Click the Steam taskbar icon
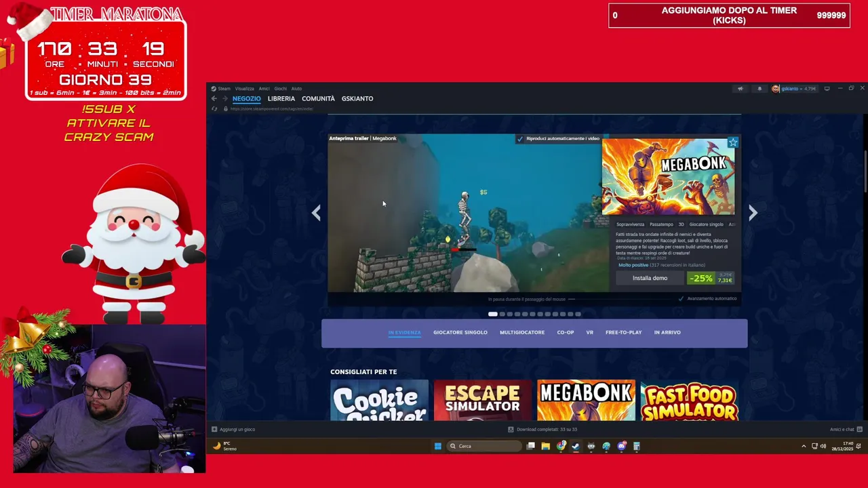Viewport: 868px width, 488px height. tap(576, 446)
